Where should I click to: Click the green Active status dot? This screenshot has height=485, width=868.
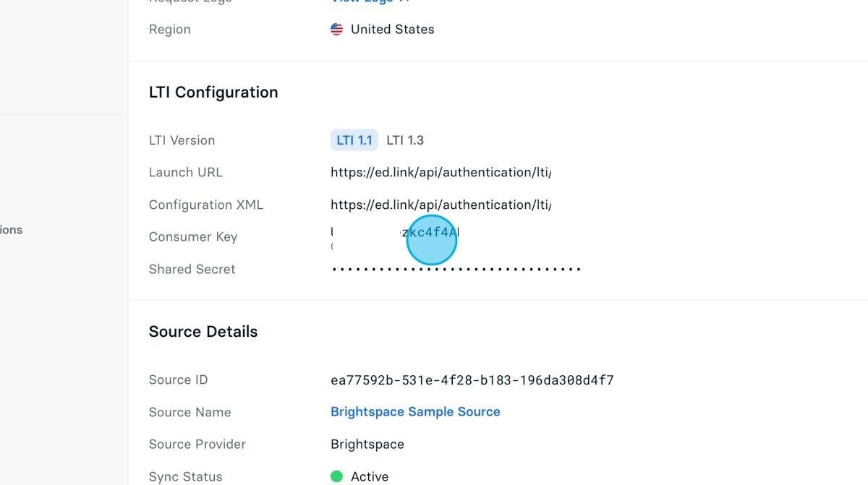pos(336,476)
